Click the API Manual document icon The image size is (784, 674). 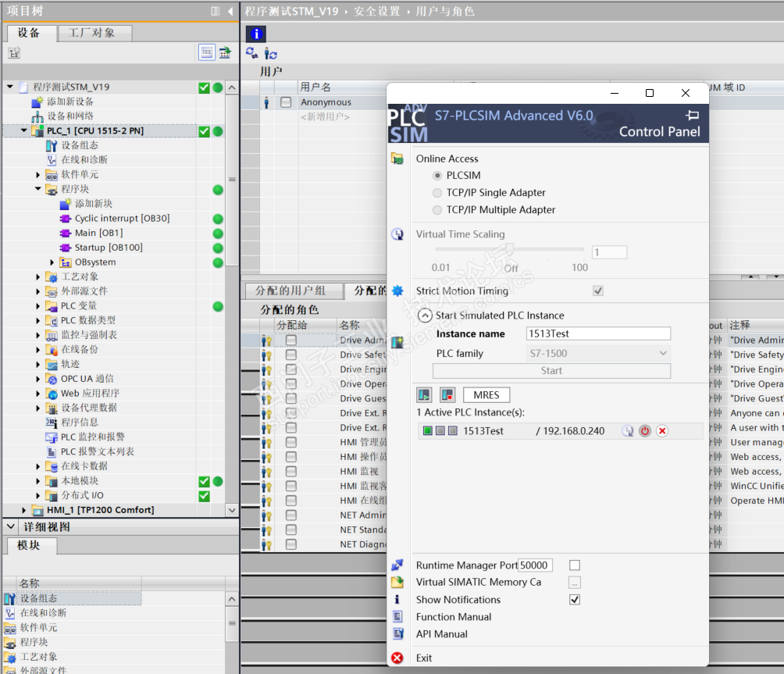(398, 634)
